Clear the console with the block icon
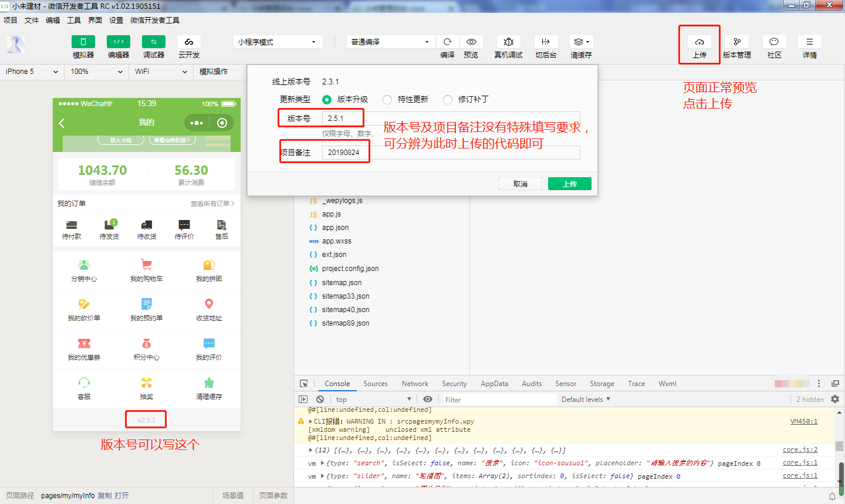Screen dimensions: 845x504 (x=320, y=400)
